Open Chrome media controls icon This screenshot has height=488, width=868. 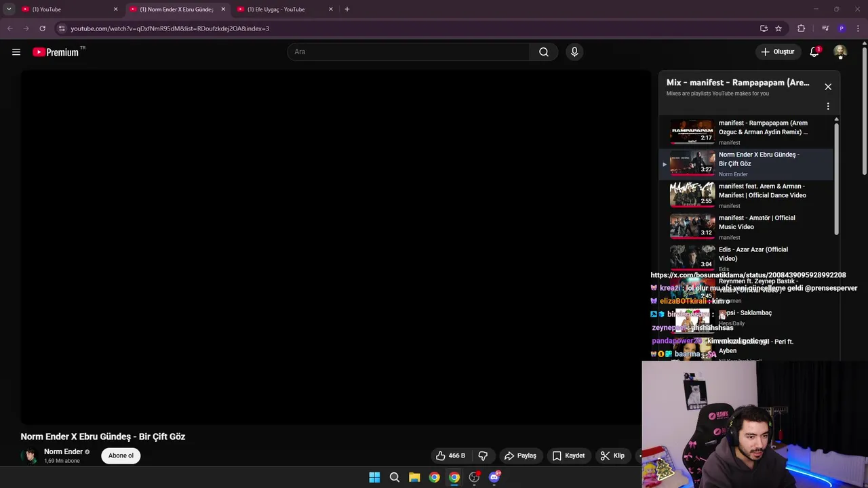pyautogui.click(x=825, y=28)
